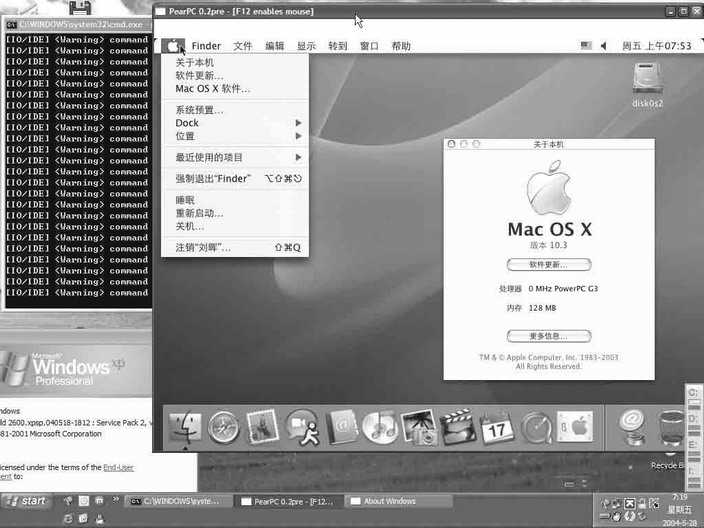Select 系统预置 (System Preferences) menu item

pyautogui.click(x=200, y=110)
